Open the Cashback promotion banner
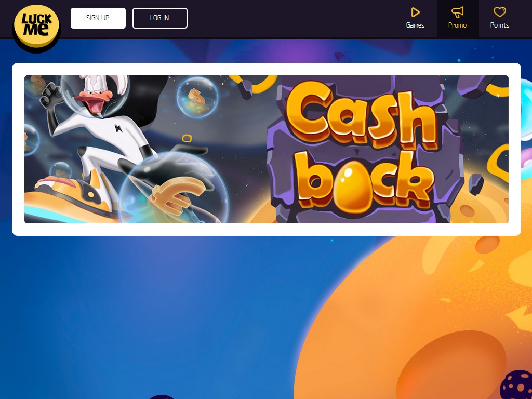This screenshot has height=399, width=532. point(267,149)
